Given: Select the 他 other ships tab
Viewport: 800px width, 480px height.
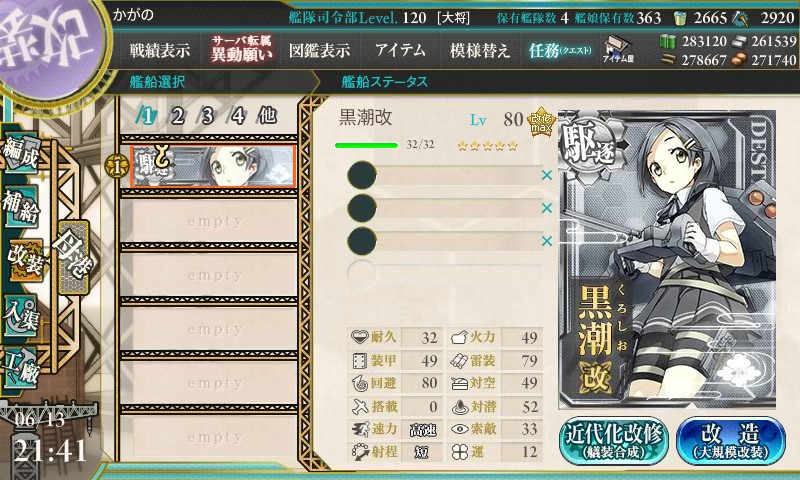Looking at the screenshot, I should [x=267, y=115].
